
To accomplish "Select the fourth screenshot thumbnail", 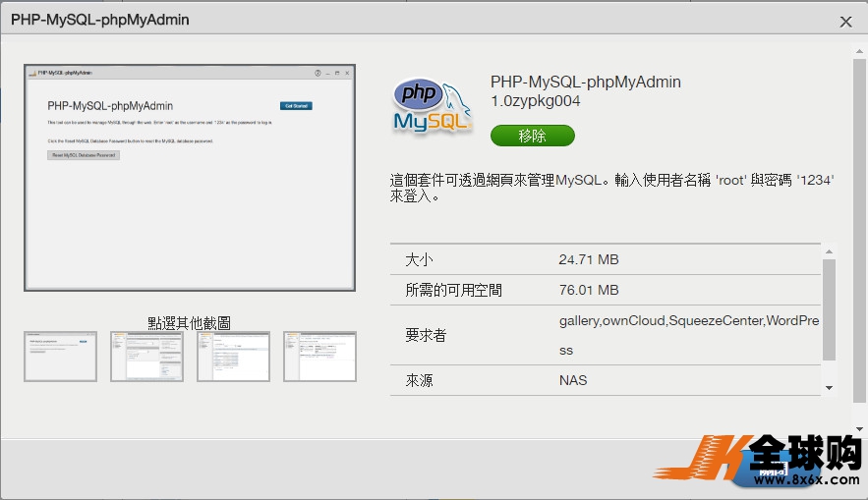I will [x=319, y=357].
